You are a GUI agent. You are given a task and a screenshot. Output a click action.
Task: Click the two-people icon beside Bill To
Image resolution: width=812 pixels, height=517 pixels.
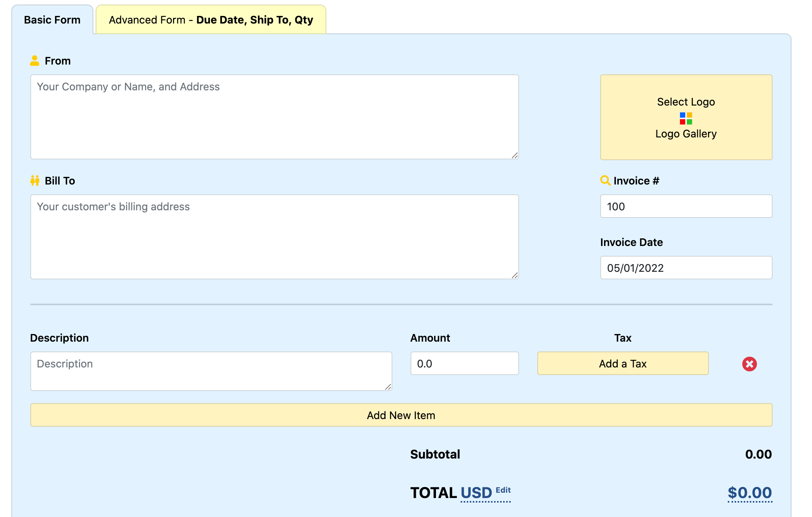[x=35, y=180]
